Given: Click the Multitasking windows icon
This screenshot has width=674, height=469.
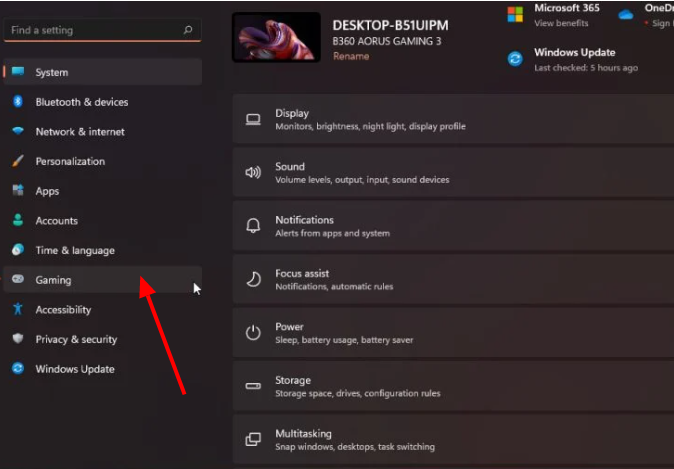Looking at the screenshot, I should pos(253,439).
